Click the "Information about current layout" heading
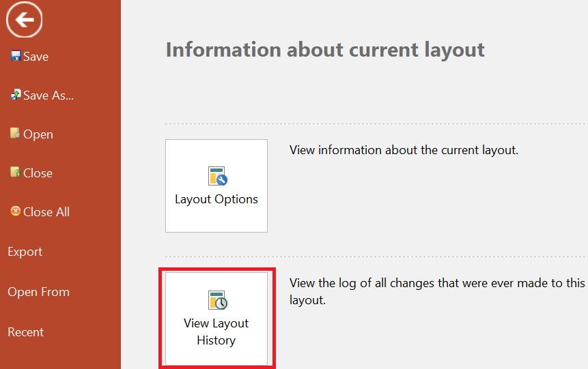The height and width of the screenshot is (369, 588). click(325, 50)
